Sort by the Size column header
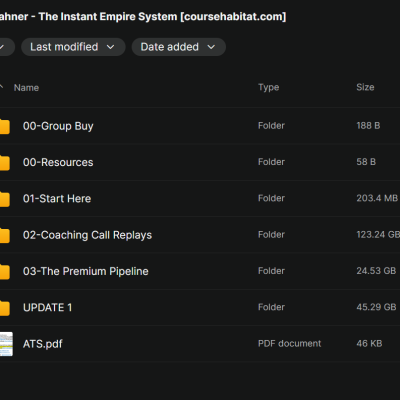Viewport: 400px width, 400px height. (365, 87)
